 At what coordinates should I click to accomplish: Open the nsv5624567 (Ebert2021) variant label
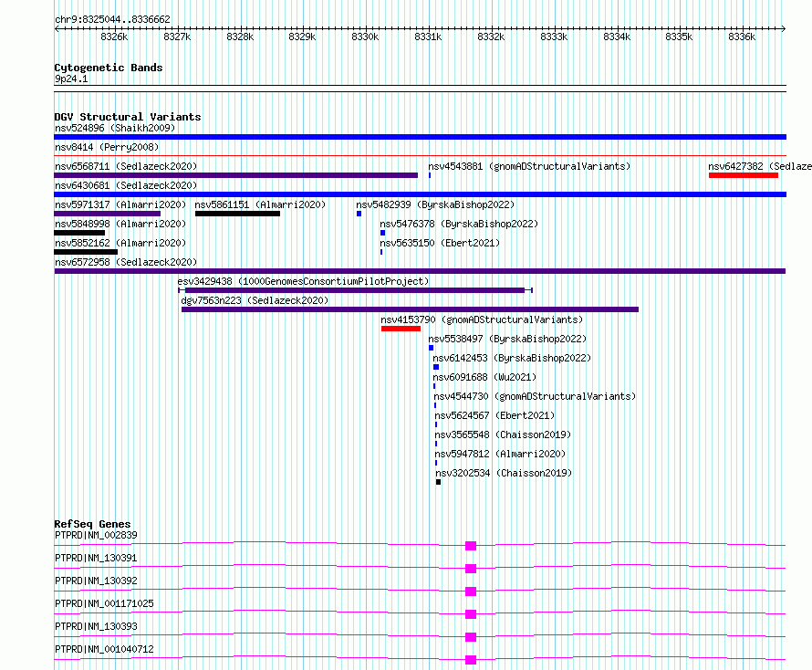point(494,415)
